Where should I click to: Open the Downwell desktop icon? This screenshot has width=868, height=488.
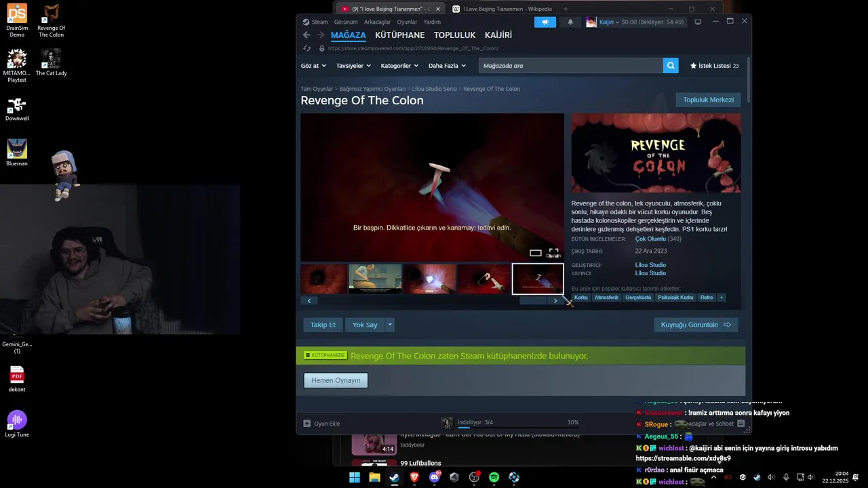[x=17, y=108]
